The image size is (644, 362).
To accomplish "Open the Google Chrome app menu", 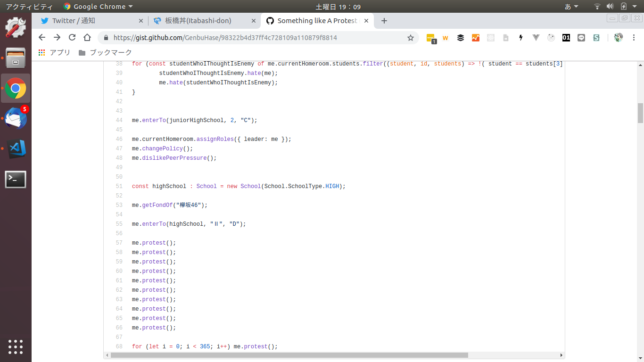I will coord(99,7).
